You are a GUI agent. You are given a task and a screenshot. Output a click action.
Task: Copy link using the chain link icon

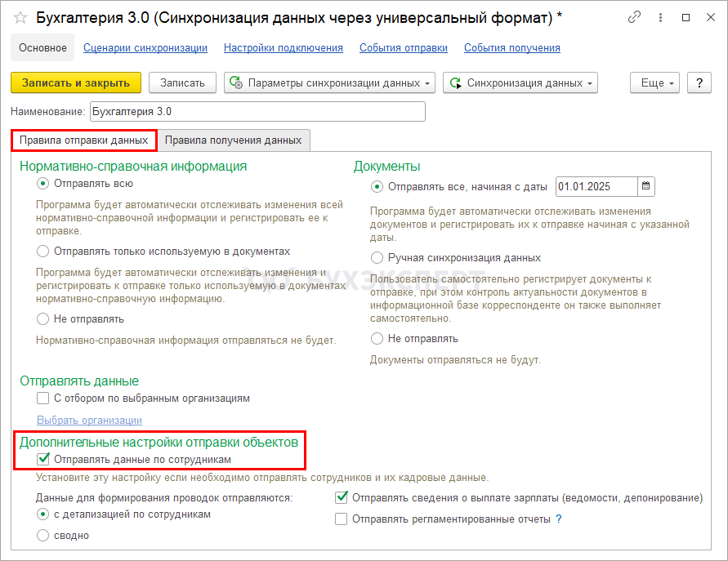634,18
